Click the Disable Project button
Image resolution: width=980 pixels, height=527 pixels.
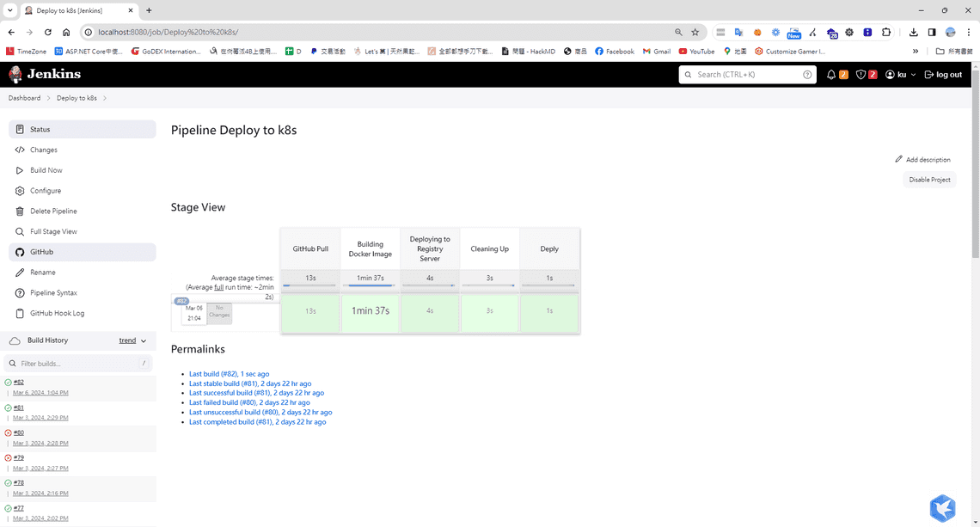(929, 180)
